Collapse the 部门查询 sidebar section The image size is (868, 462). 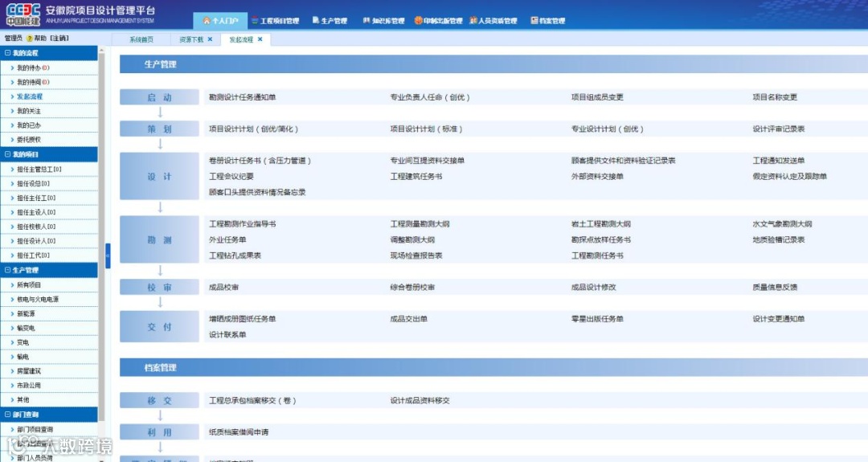8,415
